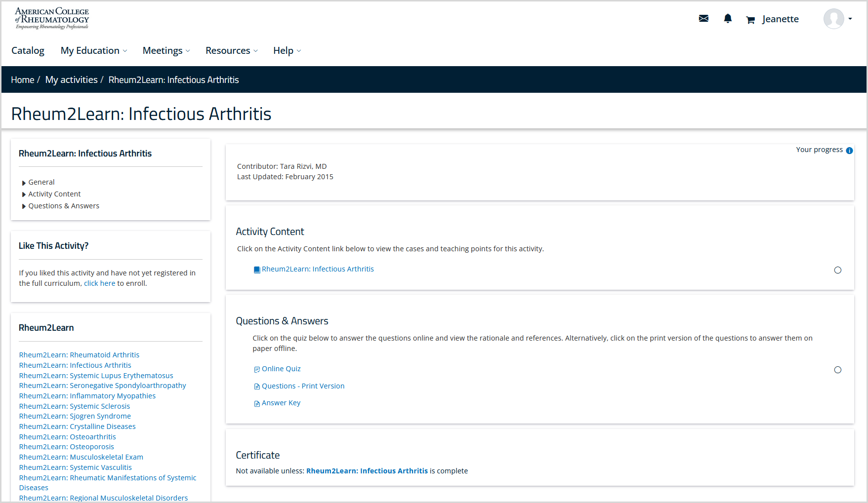Open Rheum2Learn: Systemic Vasculitis link
Image resolution: width=868 pixels, height=503 pixels.
(x=76, y=467)
